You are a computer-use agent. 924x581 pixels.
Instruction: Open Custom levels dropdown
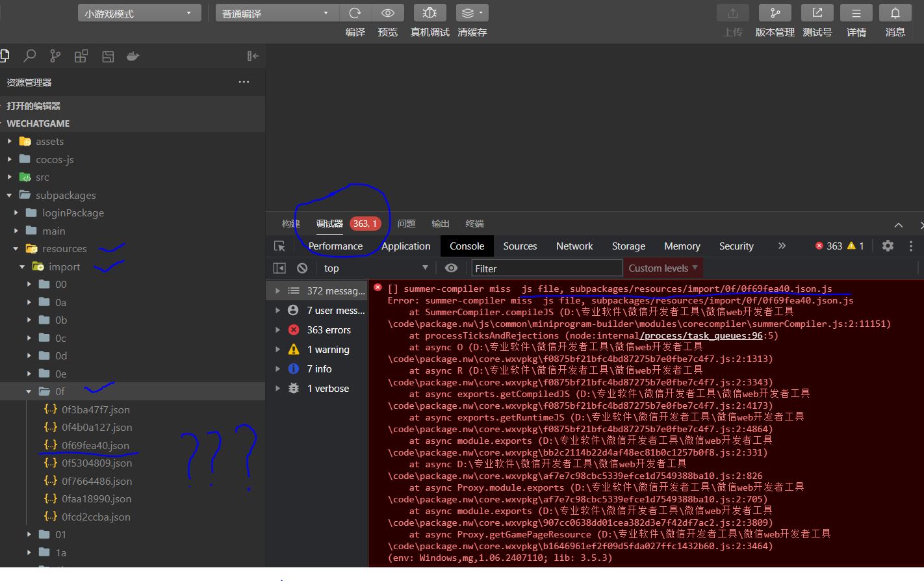tap(663, 268)
